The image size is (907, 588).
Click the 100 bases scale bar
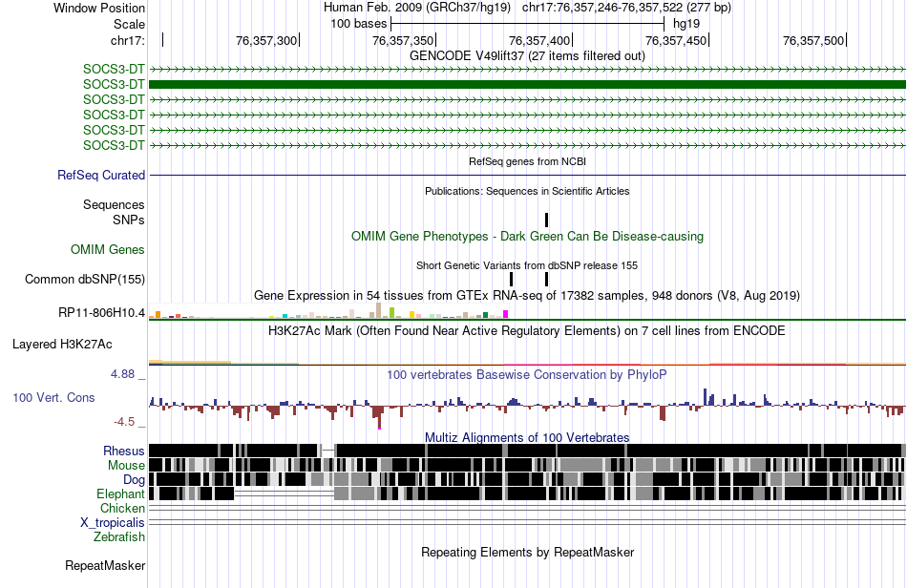coord(527,24)
